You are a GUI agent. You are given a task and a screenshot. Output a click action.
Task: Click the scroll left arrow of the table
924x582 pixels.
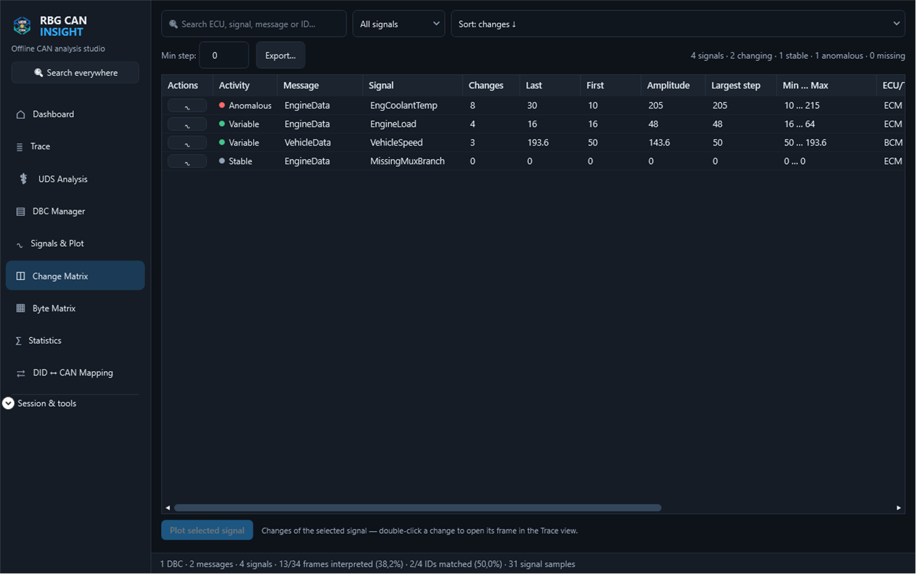[x=168, y=509]
